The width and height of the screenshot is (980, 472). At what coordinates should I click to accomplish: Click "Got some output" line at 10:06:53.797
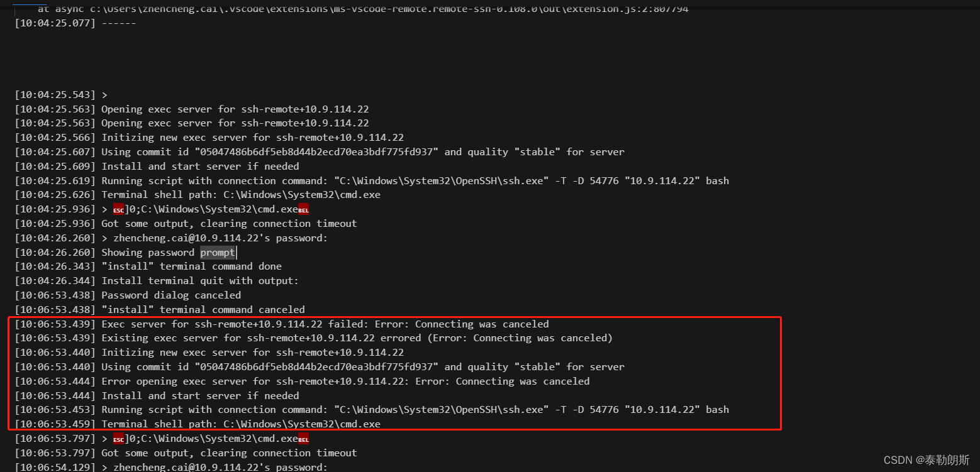229,453
